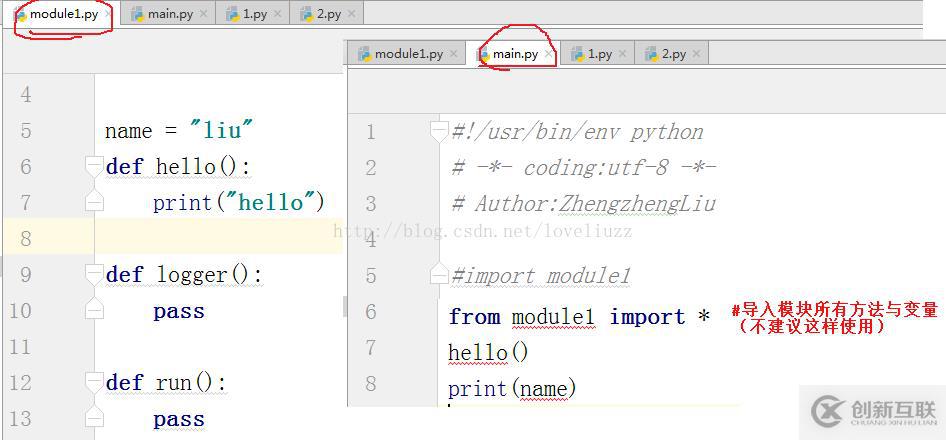Image resolution: width=946 pixels, height=440 pixels.
Task: Click the Python icon on left 2.py tab
Action: point(307,14)
